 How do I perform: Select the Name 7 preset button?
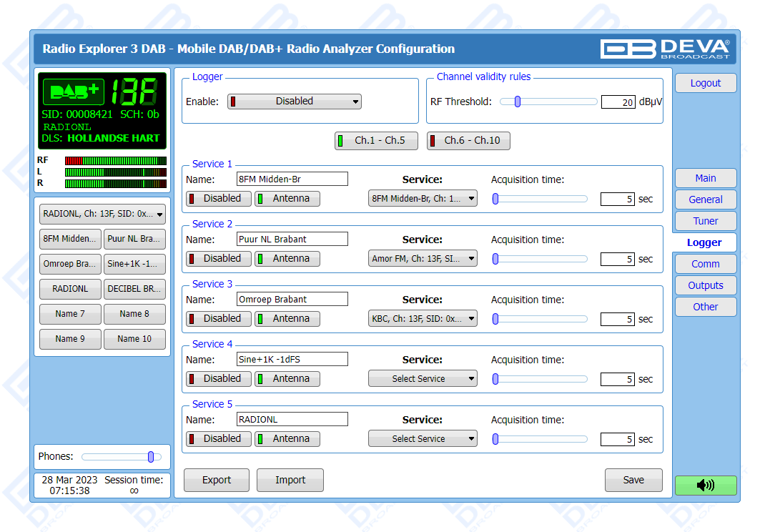tap(71, 314)
